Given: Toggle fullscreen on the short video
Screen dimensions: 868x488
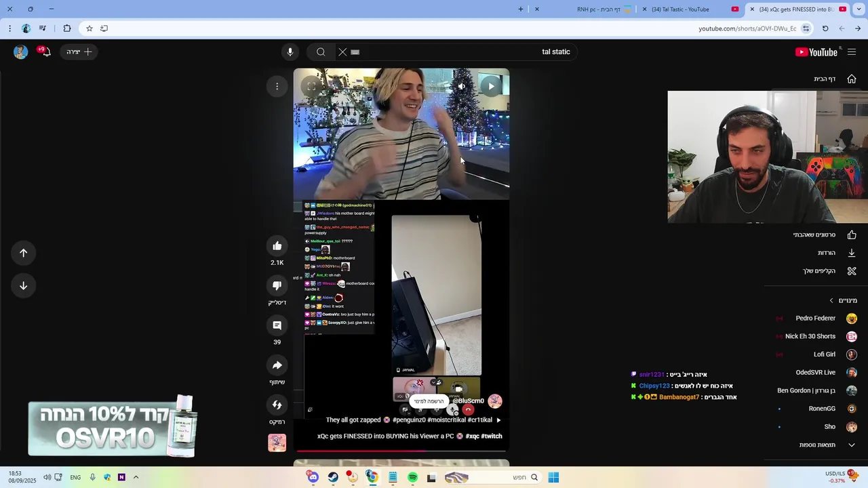Looking at the screenshot, I should [x=311, y=86].
